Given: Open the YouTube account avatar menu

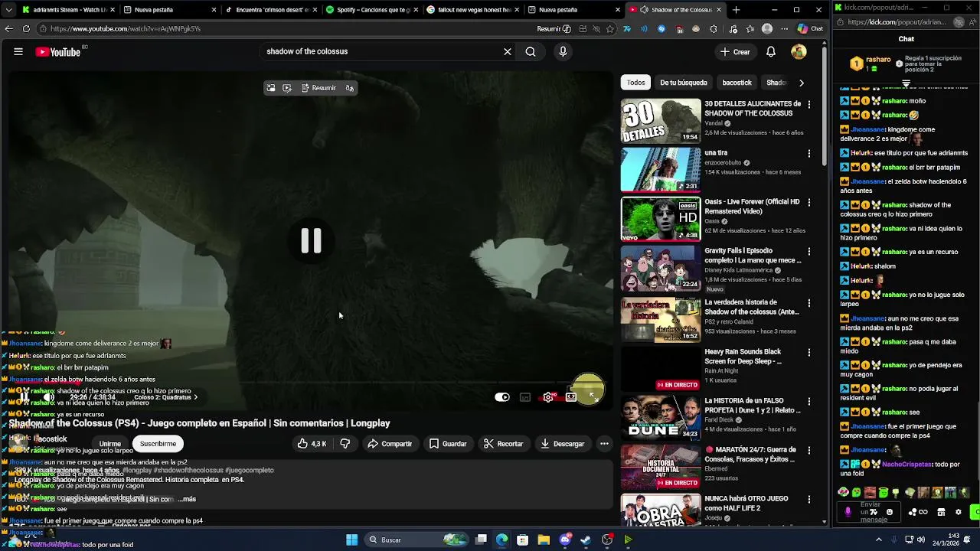Looking at the screenshot, I should tap(799, 52).
